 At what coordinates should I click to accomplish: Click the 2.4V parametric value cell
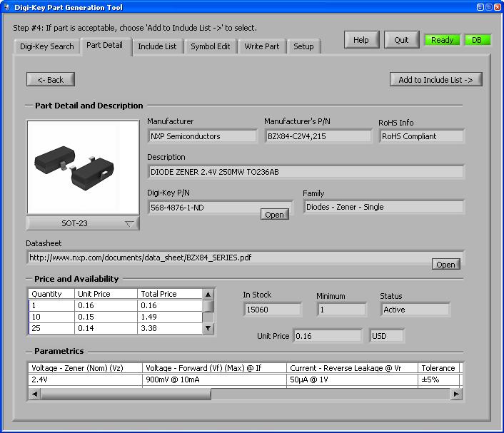pyautogui.click(x=85, y=379)
